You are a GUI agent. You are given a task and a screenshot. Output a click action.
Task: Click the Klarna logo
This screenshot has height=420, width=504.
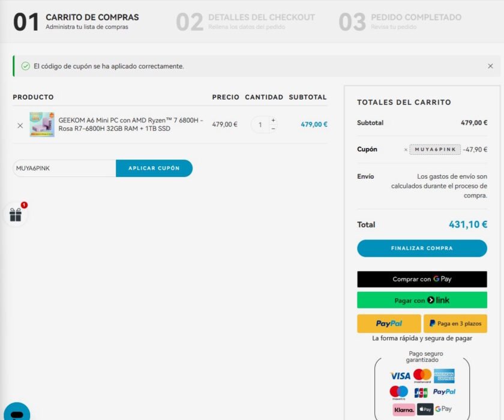[404, 409]
